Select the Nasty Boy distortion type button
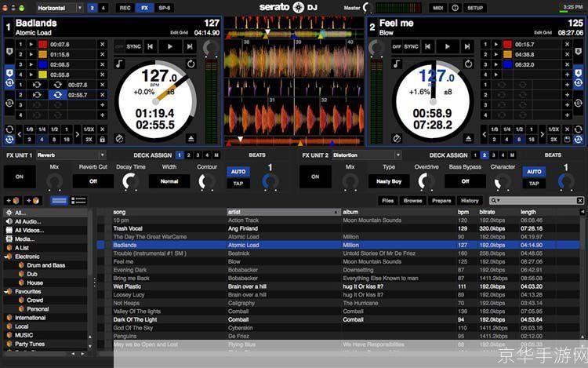Viewport: 588px width, 368px height. tap(389, 181)
